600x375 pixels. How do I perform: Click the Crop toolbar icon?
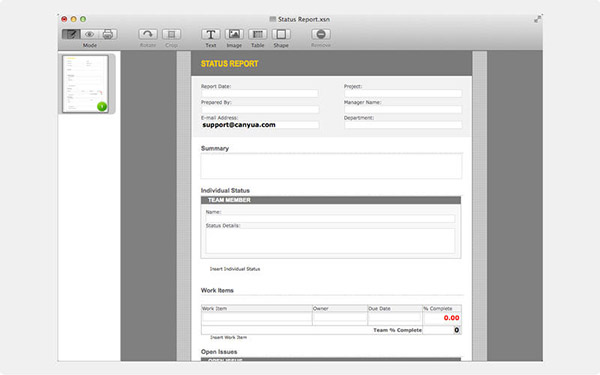(x=171, y=34)
